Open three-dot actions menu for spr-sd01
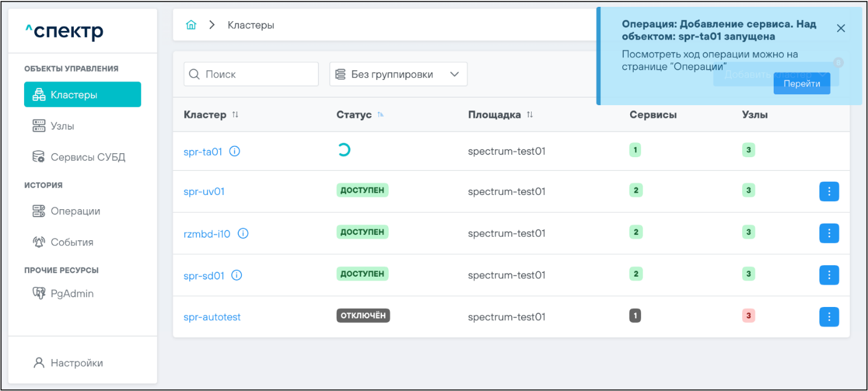 [x=829, y=275]
